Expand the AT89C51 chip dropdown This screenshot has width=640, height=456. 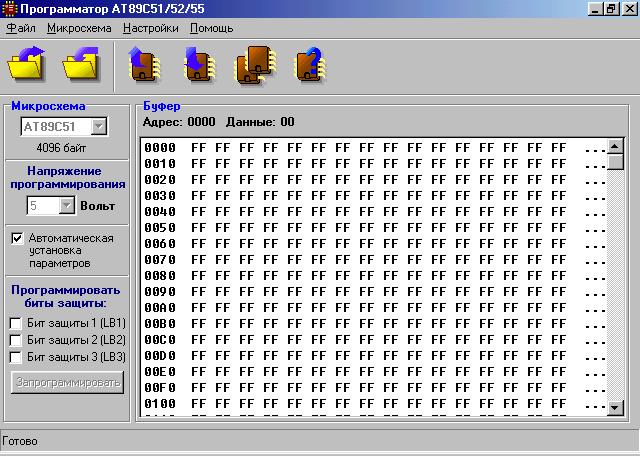point(99,127)
